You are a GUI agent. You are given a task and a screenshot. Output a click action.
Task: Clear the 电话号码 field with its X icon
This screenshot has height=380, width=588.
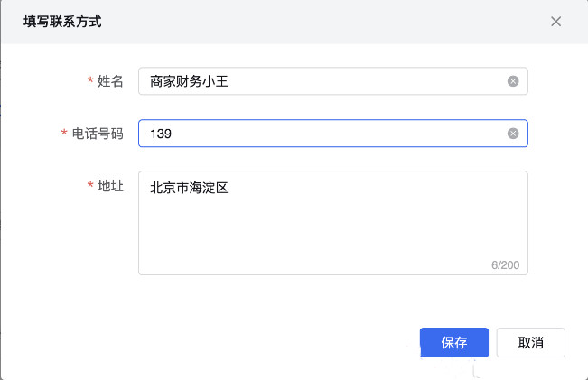click(x=513, y=134)
